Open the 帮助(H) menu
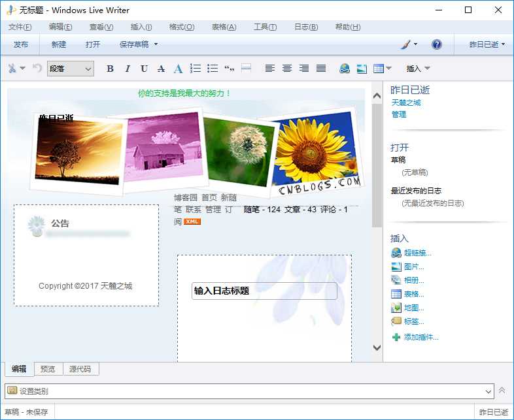514x420 pixels. coord(348,27)
